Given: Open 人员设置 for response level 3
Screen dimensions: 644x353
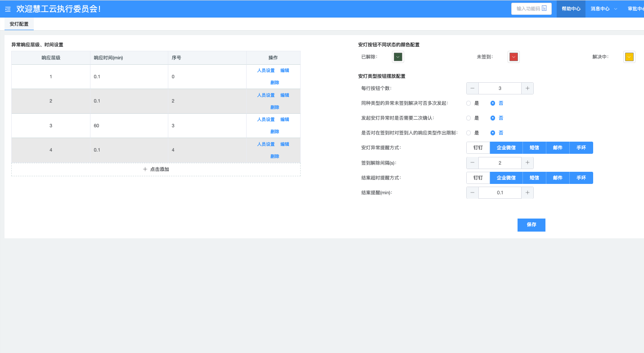Looking at the screenshot, I should [x=266, y=120].
